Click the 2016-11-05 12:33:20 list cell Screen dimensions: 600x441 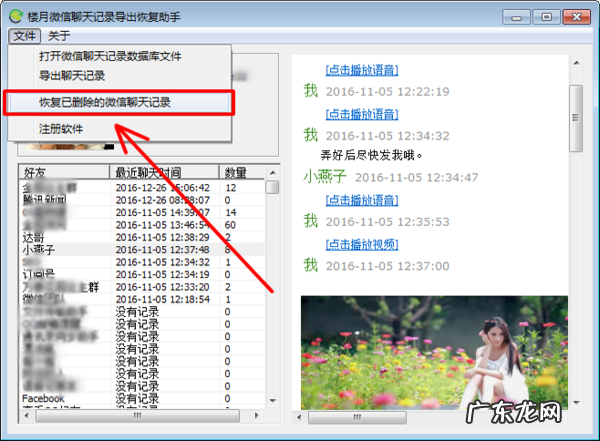pyautogui.click(x=163, y=287)
